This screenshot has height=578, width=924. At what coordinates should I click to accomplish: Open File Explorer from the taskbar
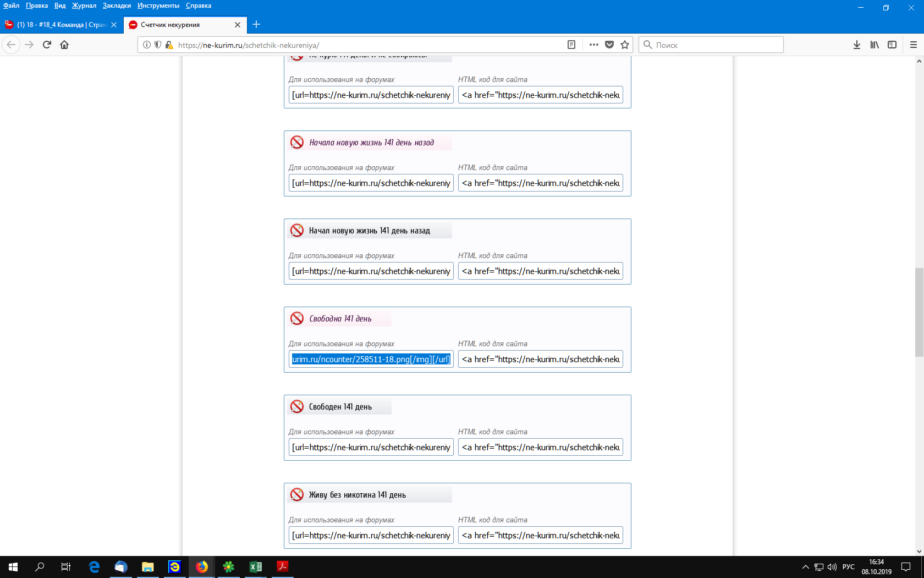click(x=147, y=567)
